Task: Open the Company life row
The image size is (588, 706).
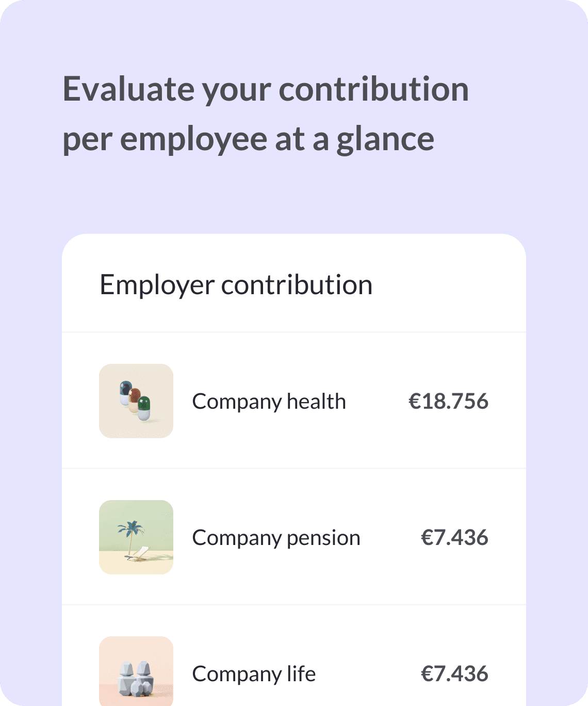Action: (294, 656)
